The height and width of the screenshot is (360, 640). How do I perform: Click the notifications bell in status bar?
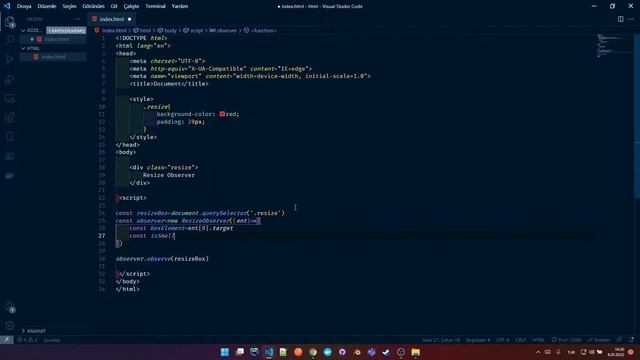631,340
